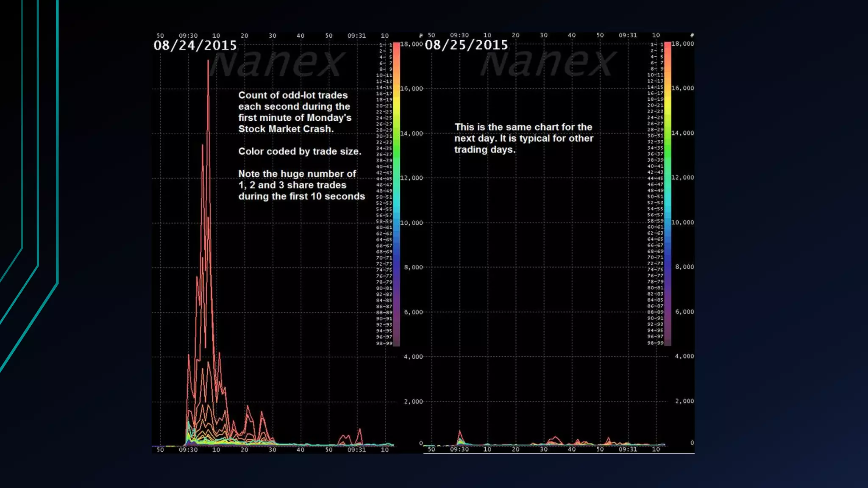Click the Nanex watermark on the right chart

548,64
